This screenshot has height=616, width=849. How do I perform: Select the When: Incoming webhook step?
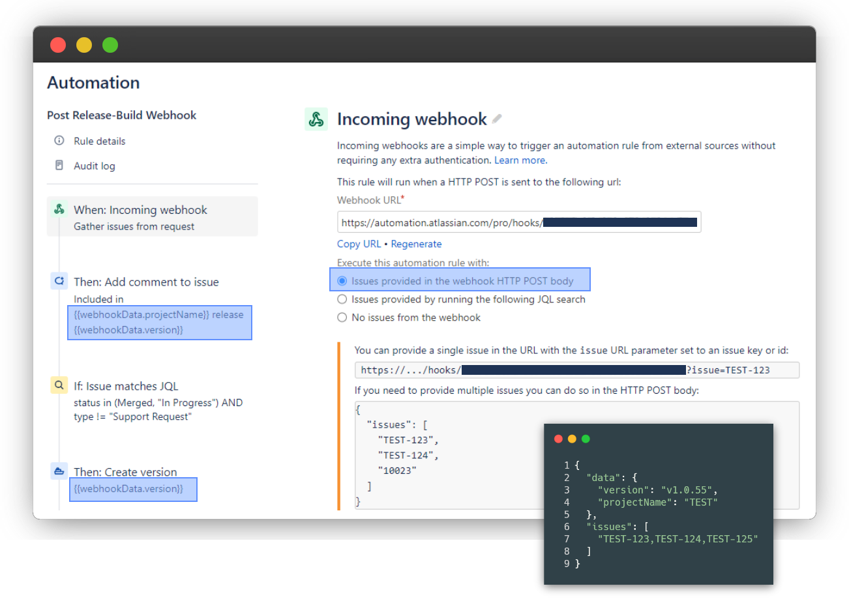point(153,216)
